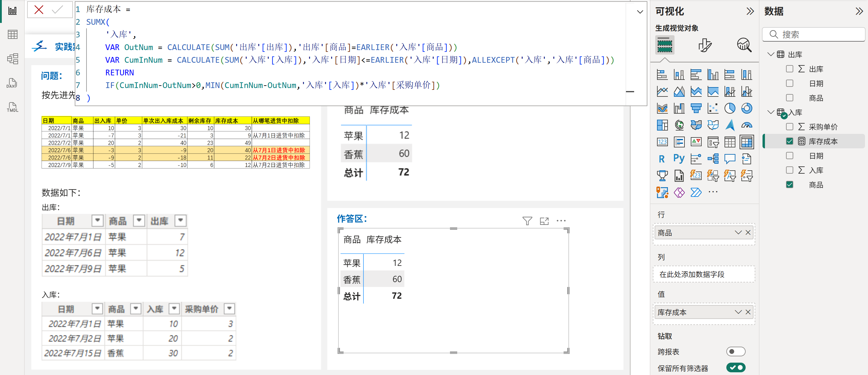Switch to Model view icon
This screenshot has height=375, width=868.
point(12,58)
